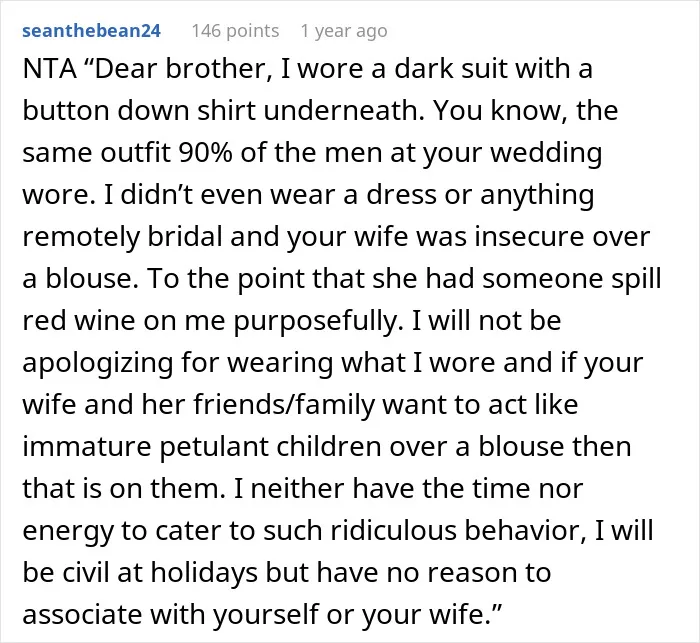Image resolution: width=700 pixels, height=643 pixels.
Task: Click the 'NTA' verdict at comment start
Action: tap(50, 69)
